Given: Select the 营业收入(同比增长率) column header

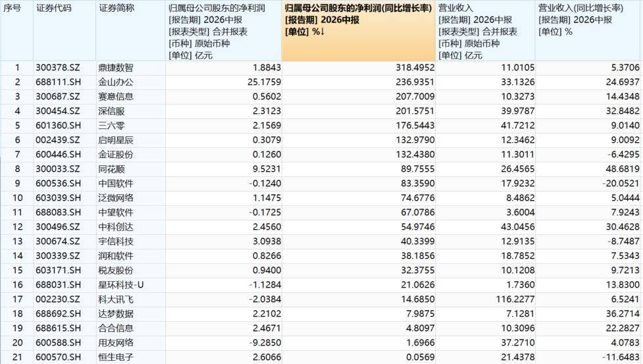Looking at the screenshot, I should tap(589, 31).
